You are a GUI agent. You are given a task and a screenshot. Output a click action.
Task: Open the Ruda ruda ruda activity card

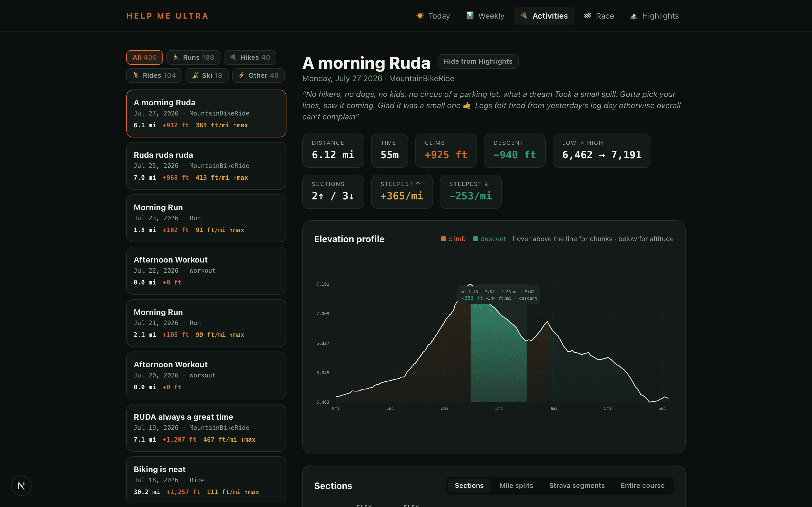pos(206,166)
